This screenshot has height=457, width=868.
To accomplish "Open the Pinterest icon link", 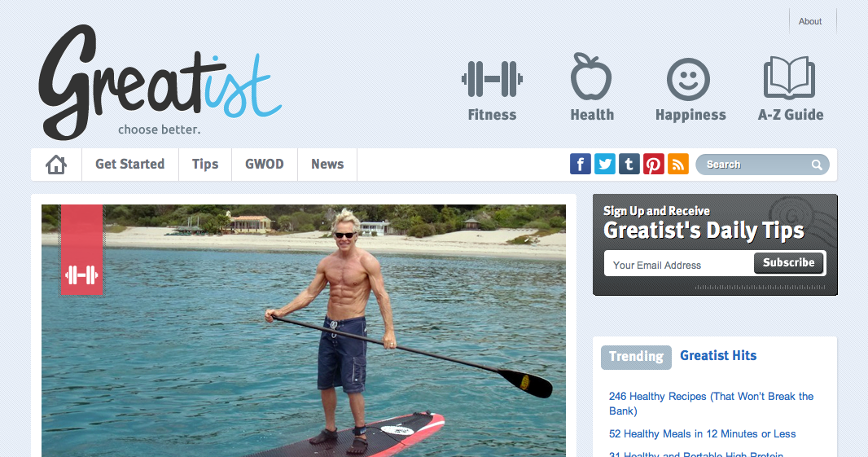I will pos(653,165).
